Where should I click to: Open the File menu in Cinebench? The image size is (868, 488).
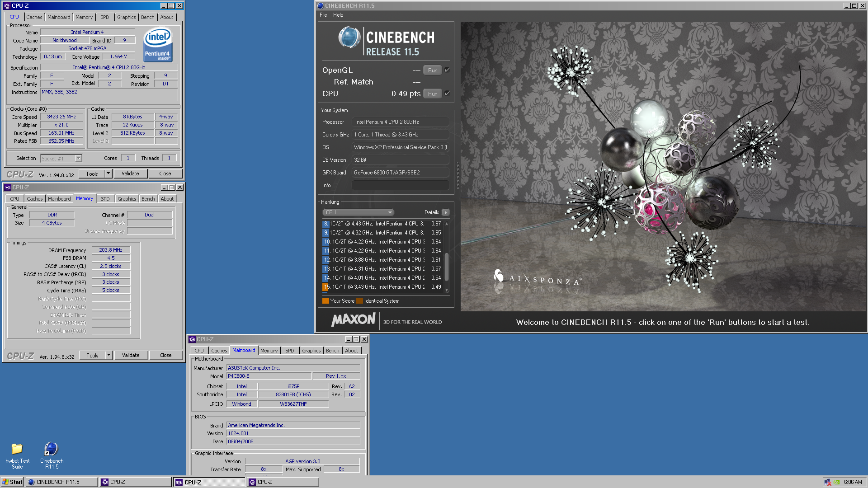click(323, 15)
